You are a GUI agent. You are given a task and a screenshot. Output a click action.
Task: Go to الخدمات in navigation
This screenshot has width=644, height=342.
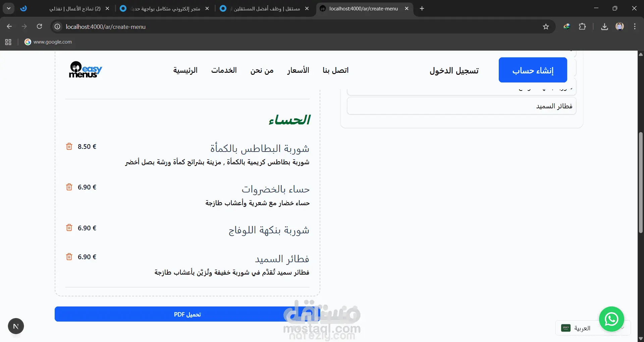point(224,70)
